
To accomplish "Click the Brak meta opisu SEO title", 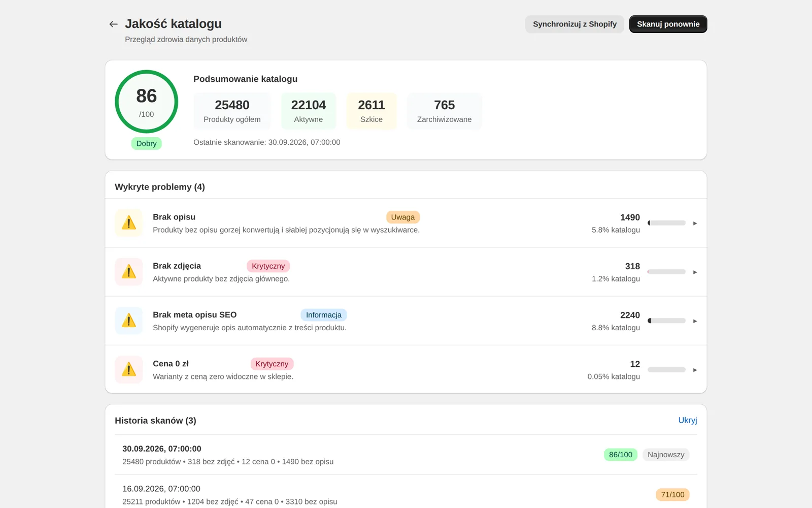I will point(194,314).
